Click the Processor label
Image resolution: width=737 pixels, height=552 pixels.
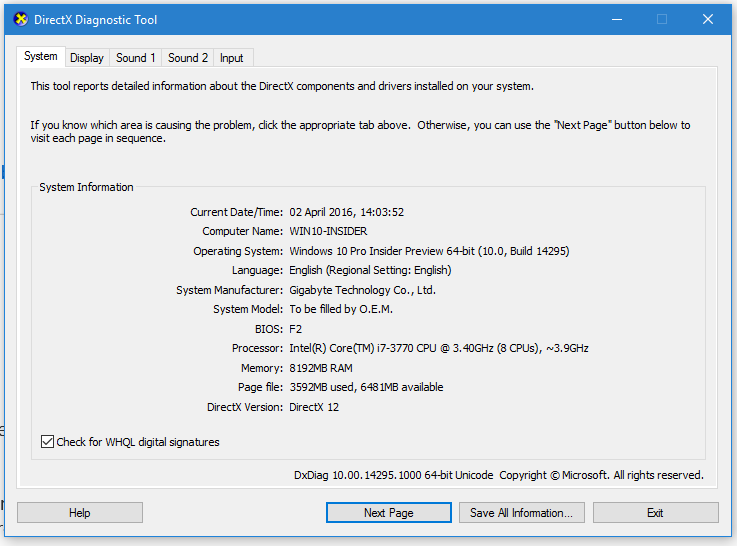tap(258, 348)
